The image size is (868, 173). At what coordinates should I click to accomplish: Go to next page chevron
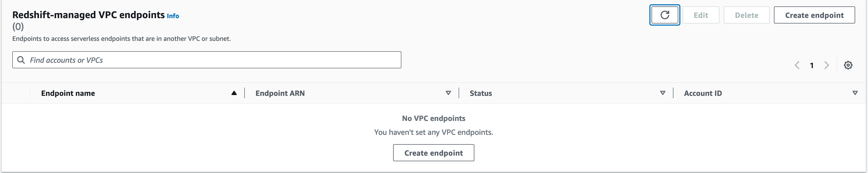coord(826,65)
